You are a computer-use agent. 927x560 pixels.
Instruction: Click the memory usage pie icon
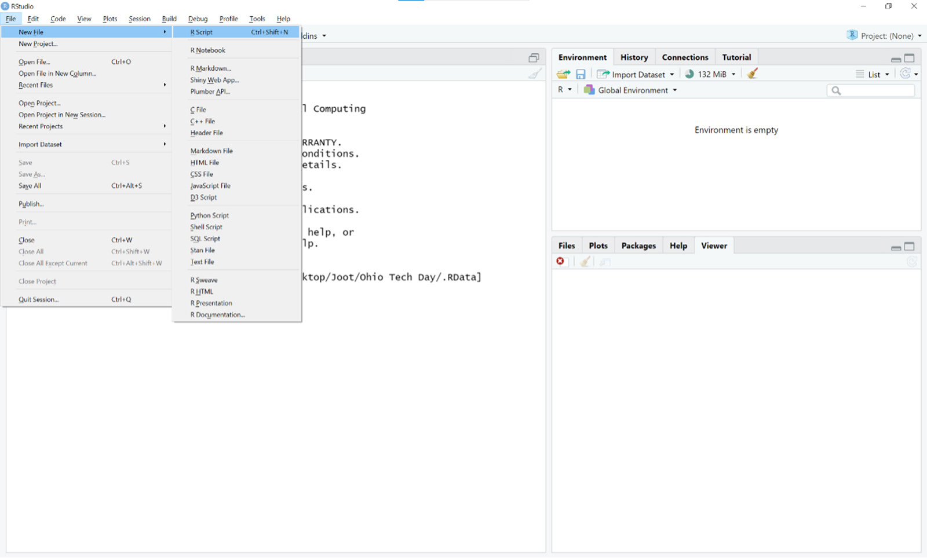(689, 74)
